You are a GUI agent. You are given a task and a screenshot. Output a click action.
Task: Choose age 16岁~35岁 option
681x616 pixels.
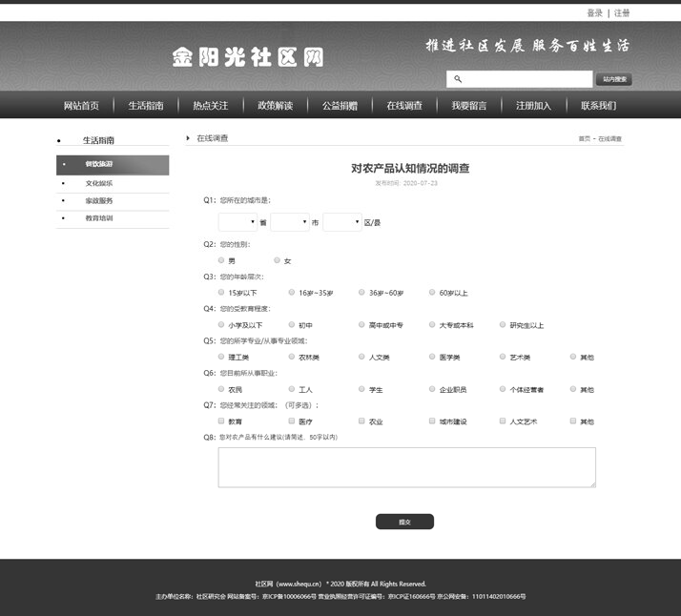pos(292,292)
